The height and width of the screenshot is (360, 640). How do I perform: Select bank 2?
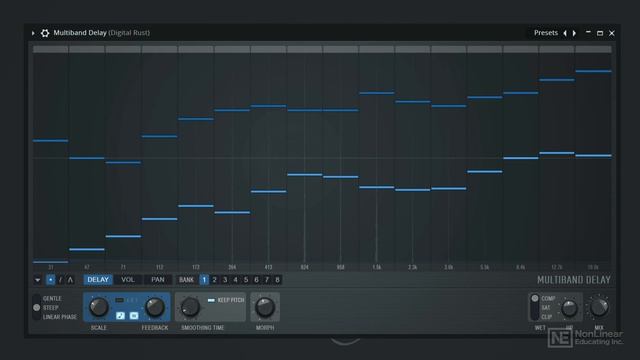[214, 280]
